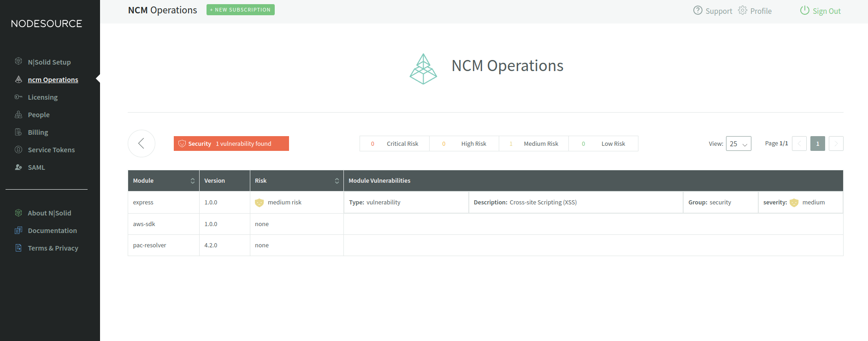
Task: Open Terms & Privacy link
Action: (53, 248)
